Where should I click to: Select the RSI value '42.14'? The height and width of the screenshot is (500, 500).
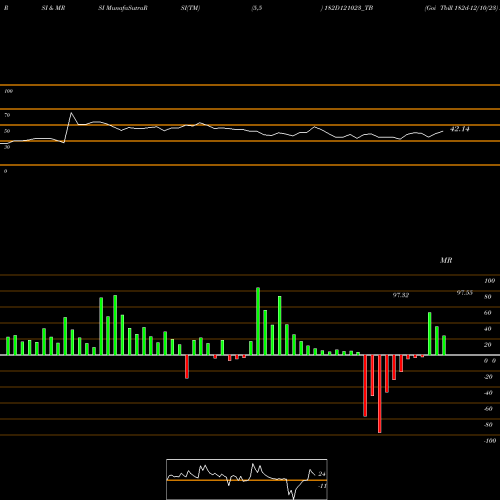(460, 129)
